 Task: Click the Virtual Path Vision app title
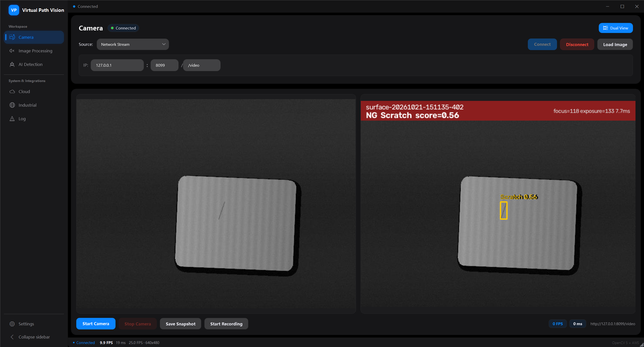click(43, 10)
